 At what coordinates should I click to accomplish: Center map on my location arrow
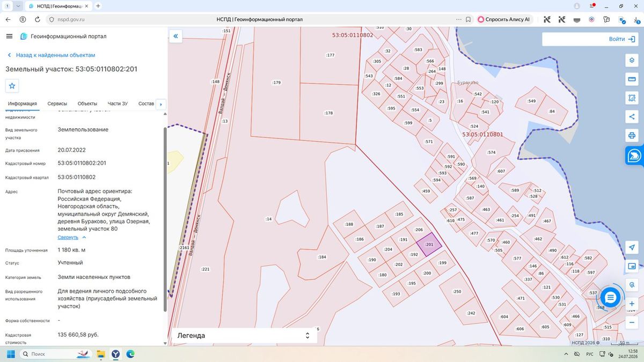click(632, 247)
